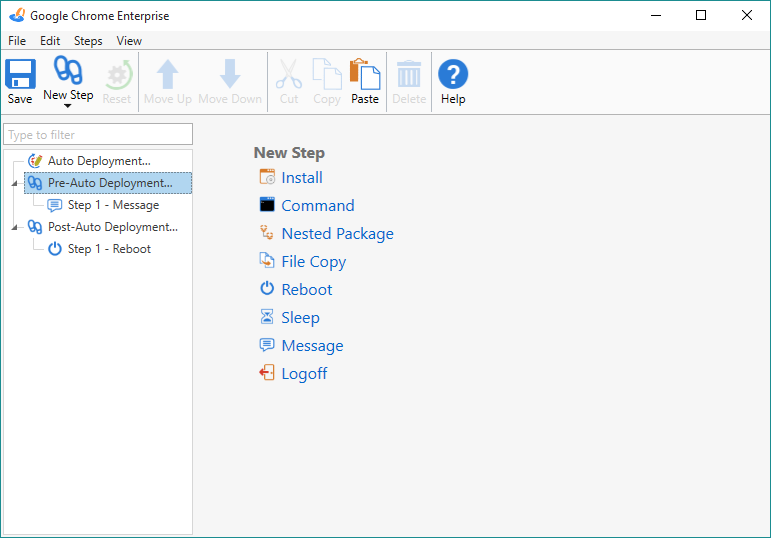771x538 pixels.
Task: Click the Delete trash icon
Action: tap(409, 74)
